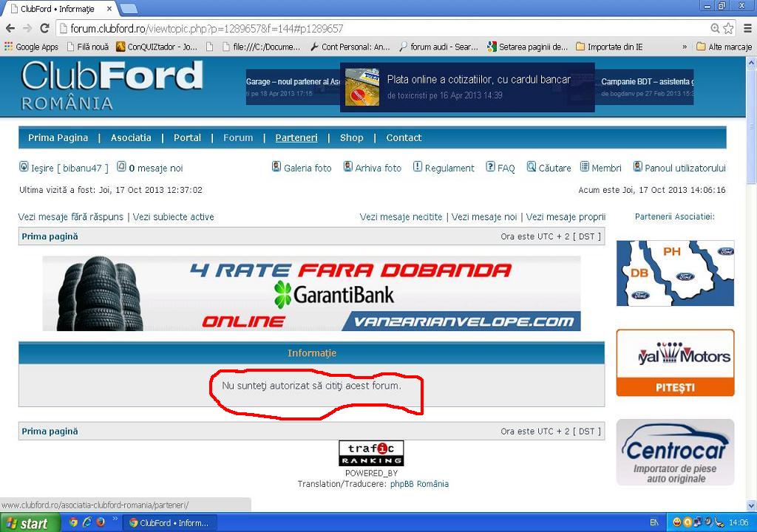Click the browser back arrow
The image size is (757, 532).
click(10, 28)
